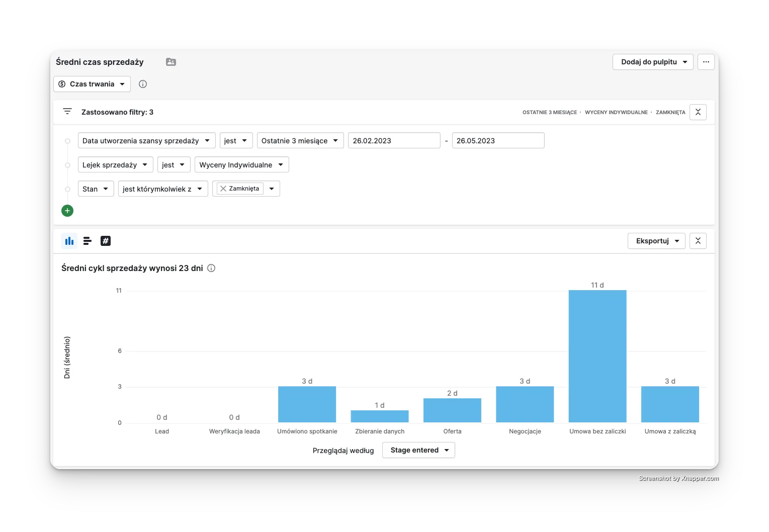The width and height of the screenshot is (769, 532).
Task: Open the Stage entered dropdown
Action: click(418, 450)
